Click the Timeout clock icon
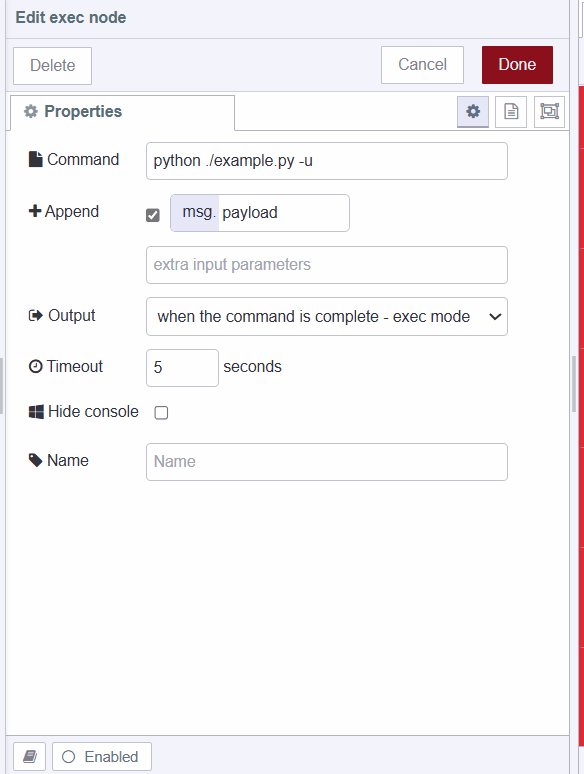 pos(36,366)
